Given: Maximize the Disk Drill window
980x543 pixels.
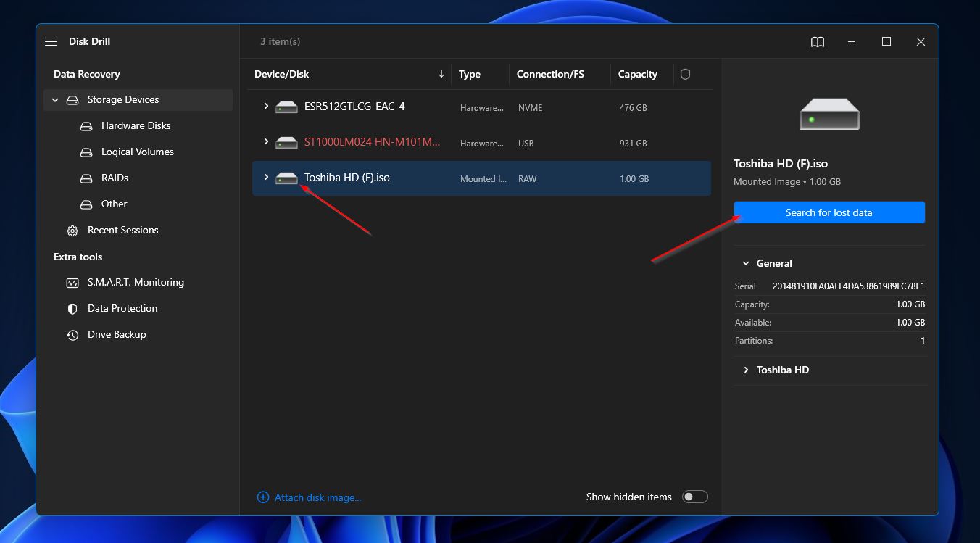Looking at the screenshot, I should tap(886, 42).
